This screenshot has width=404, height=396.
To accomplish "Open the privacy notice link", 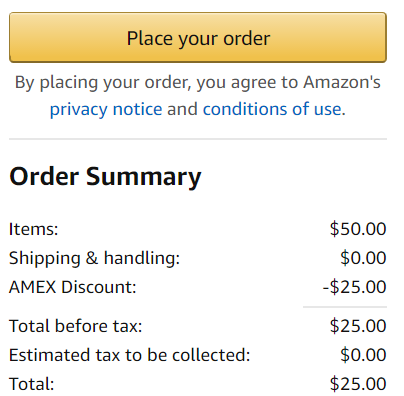I will coord(106,109).
